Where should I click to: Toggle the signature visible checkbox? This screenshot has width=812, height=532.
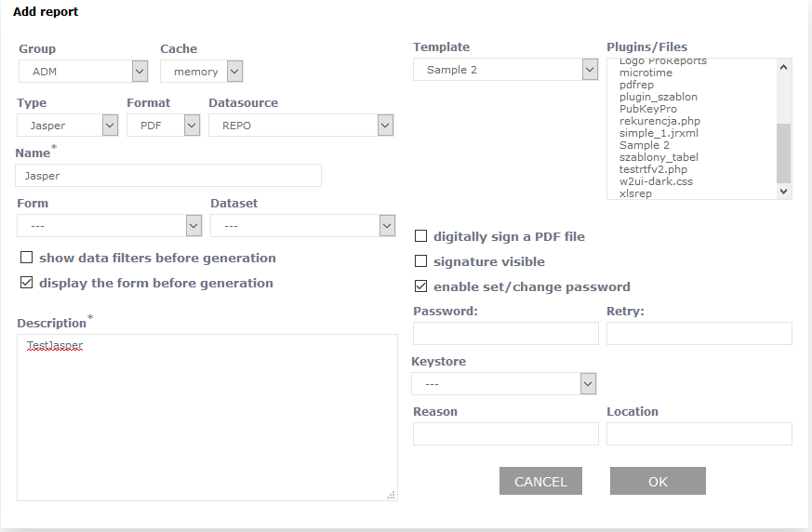(421, 261)
